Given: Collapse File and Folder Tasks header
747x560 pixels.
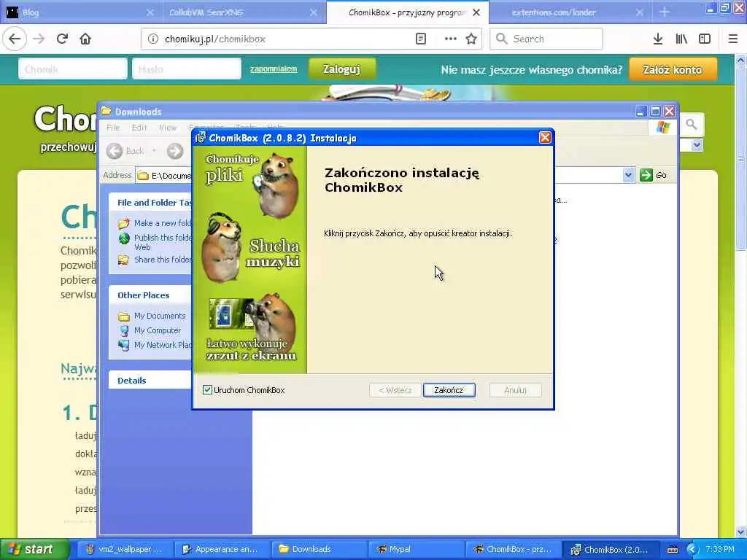Looking at the screenshot, I should (150, 203).
